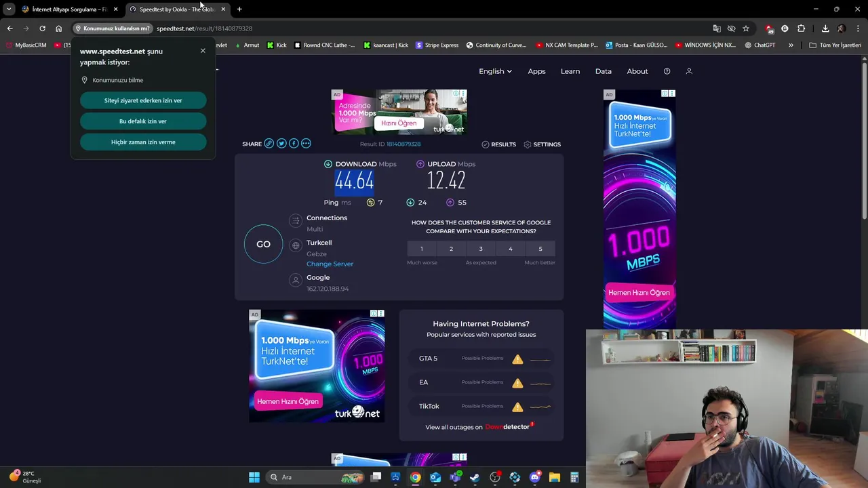Open the RESULTS section

point(498,144)
